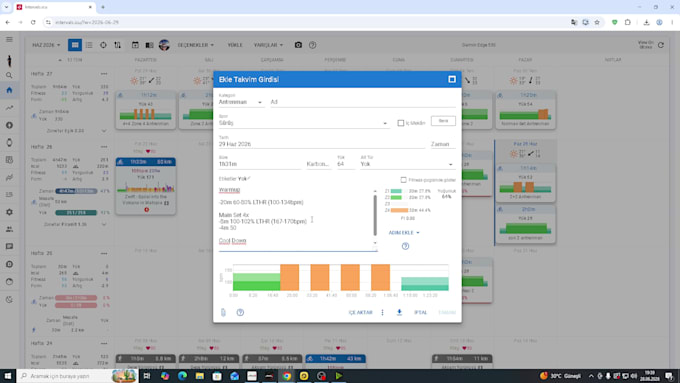Click the add calendar event toolbar icon
This screenshot has height=383, width=680.
(135, 45)
